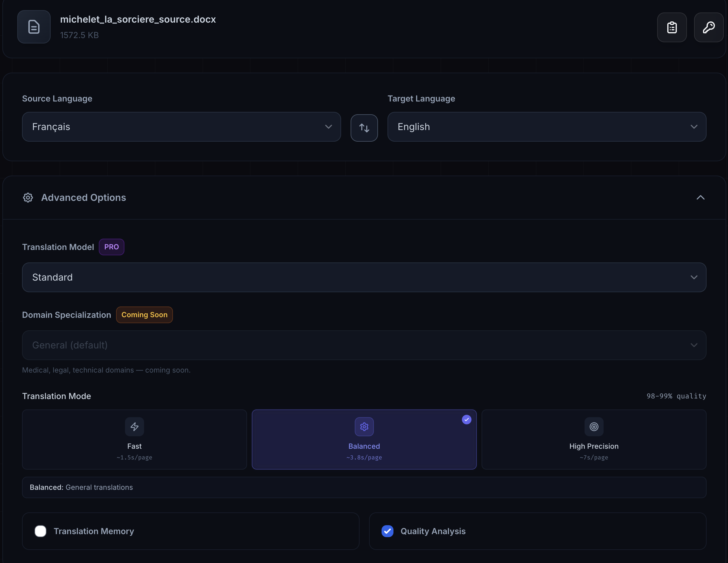The image size is (728, 563).
Task: Click the Balanced mode gear icon
Action: (364, 427)
